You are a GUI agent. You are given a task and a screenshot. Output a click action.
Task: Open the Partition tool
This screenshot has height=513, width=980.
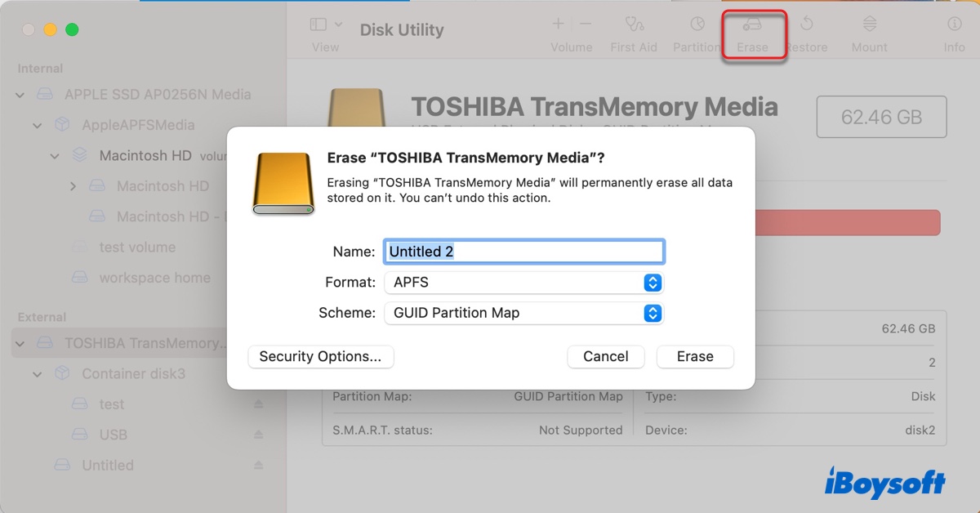pos(697,33)
